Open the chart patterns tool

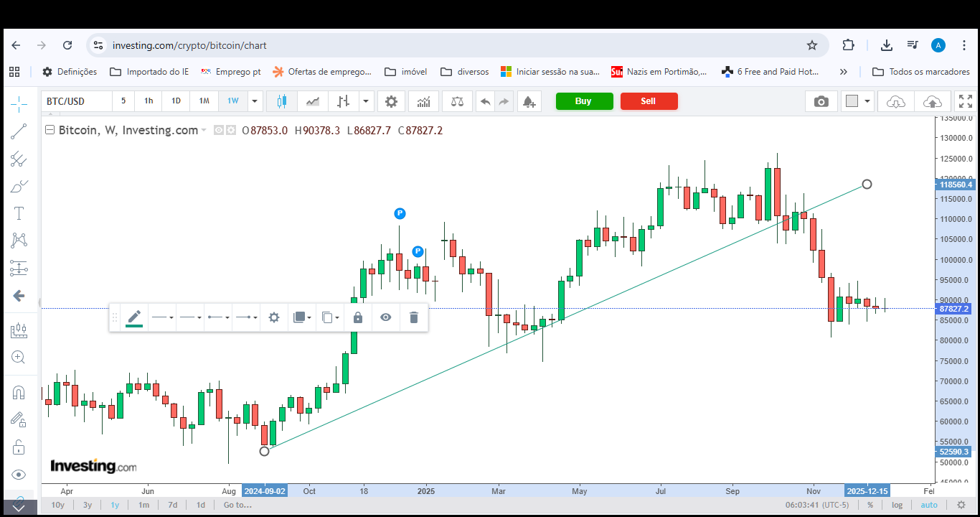[x=19, y=241]
